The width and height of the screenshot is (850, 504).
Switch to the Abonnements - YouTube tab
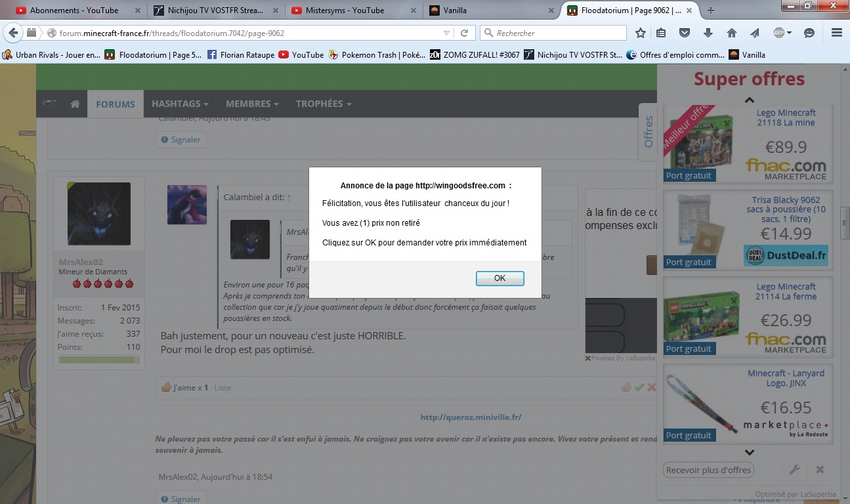[74, 10]
